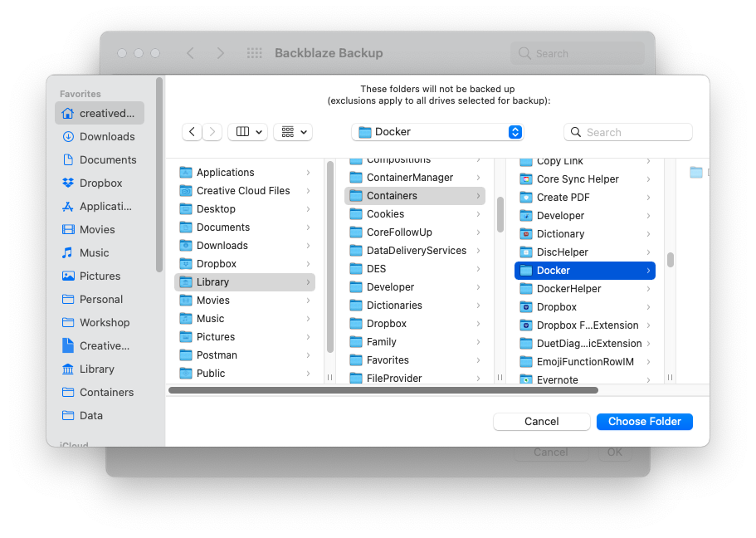Image resolution: width=756 pixels, height=538 pixels.
Task: Go back in the folder browser
Action: point(192,132)
